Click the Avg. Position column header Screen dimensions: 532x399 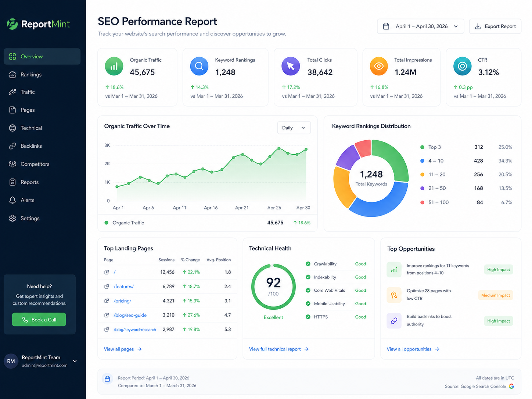click(x=219, y=260)
